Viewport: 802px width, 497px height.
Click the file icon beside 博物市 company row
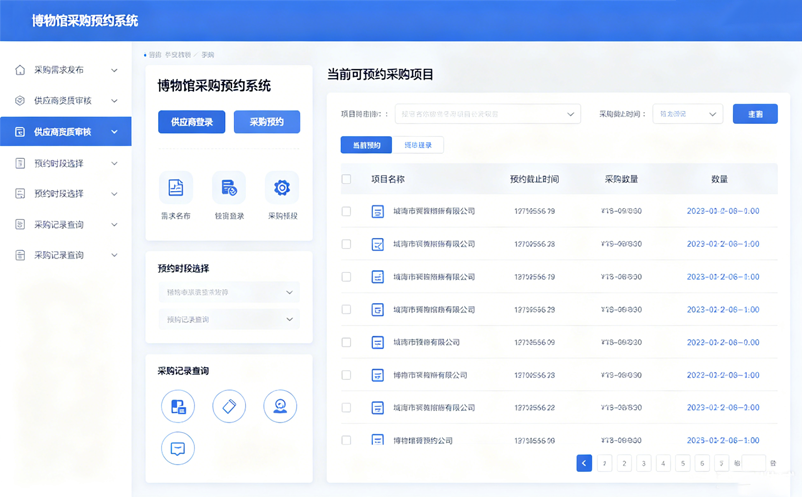click(x=377, y=375)
